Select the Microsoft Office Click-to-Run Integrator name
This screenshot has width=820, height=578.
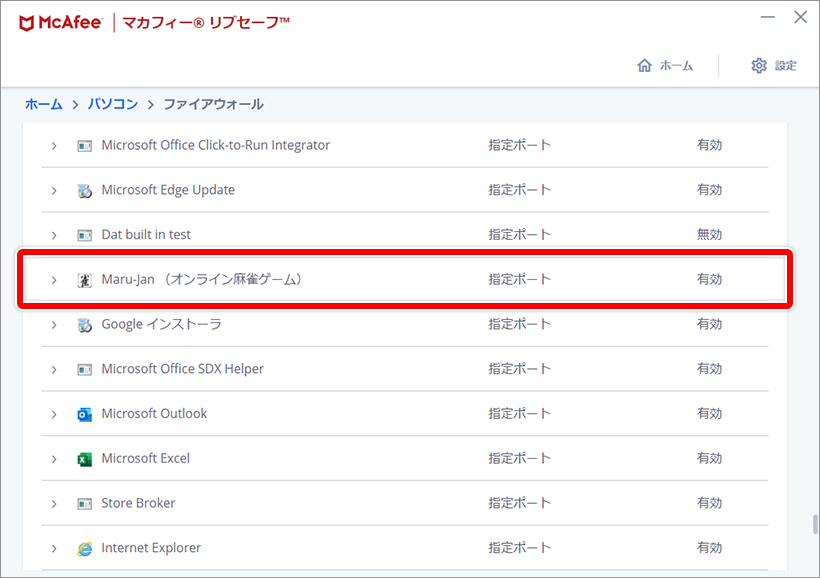pyautogui.click(x=215, y=145)
